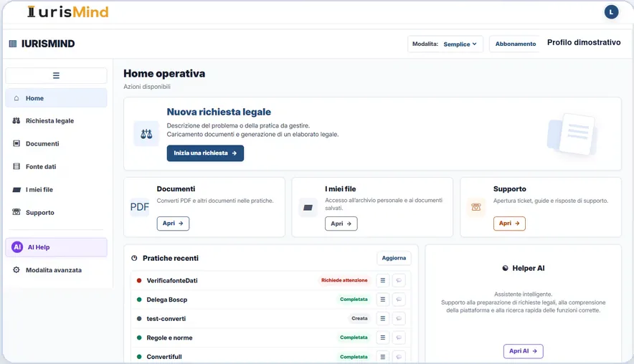Viewport: 634px width, 364px height.
Task: Open chat icon for VerificafonteDati row
Action: 399,280
